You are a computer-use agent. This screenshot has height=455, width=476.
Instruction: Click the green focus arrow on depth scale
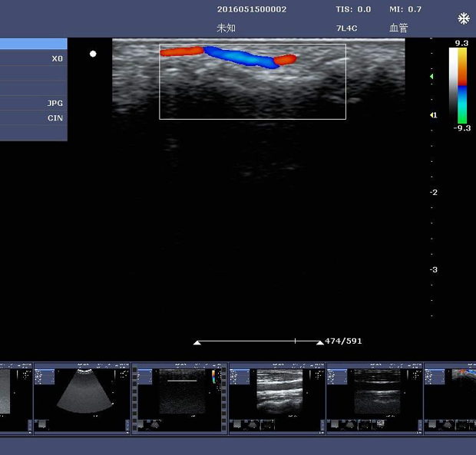pyautogui.click(x=431, y=77)
